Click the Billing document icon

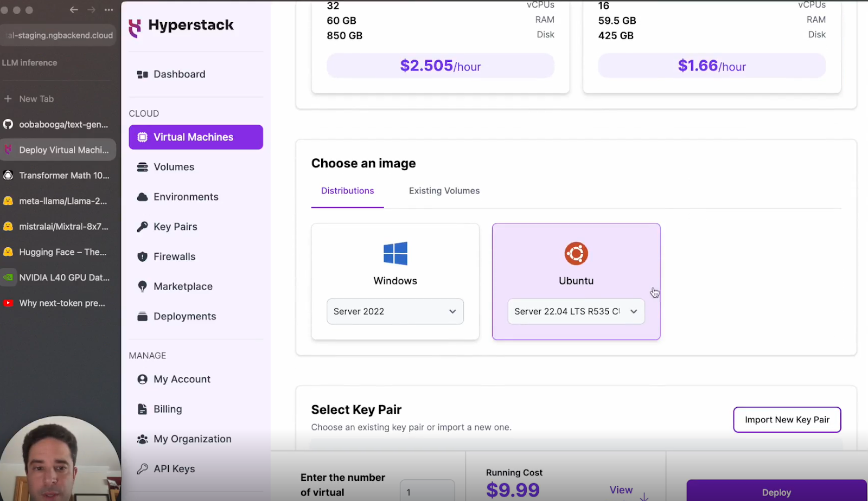(142, 409)
